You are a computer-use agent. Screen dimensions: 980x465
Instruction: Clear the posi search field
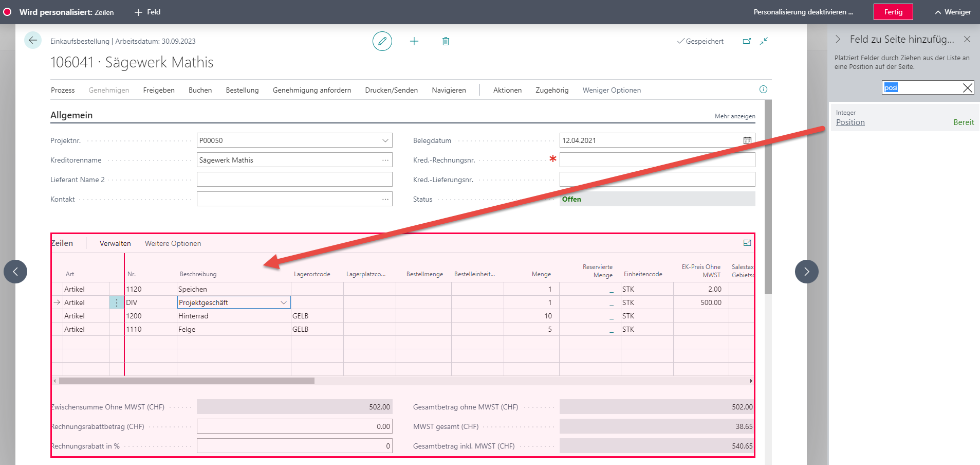coord(968,87)
